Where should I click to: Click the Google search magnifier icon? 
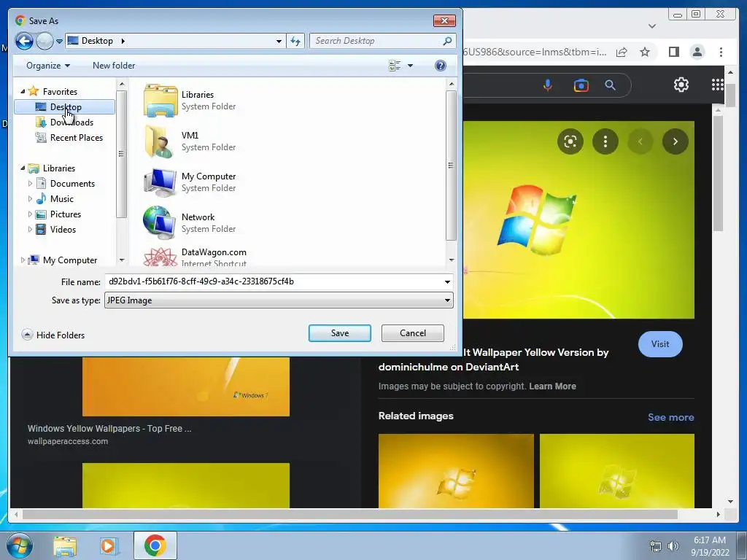[x=611, y=85]
